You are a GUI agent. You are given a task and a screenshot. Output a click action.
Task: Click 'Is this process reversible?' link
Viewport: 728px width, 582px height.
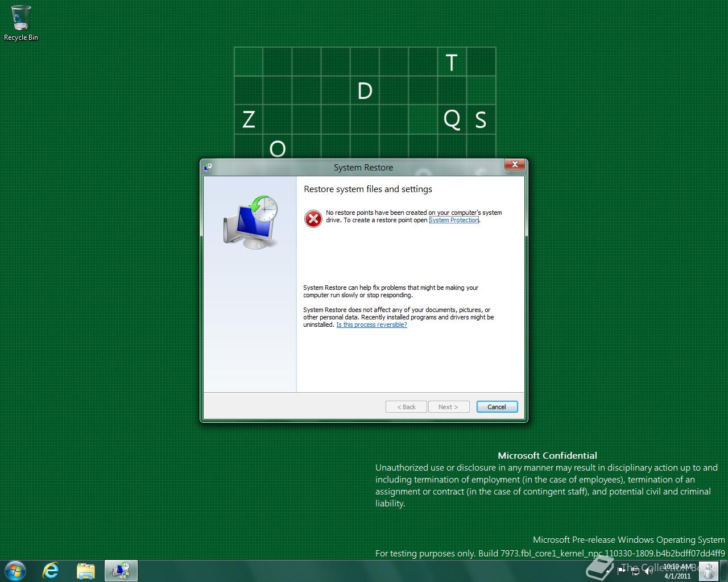(x=371, y=325)
